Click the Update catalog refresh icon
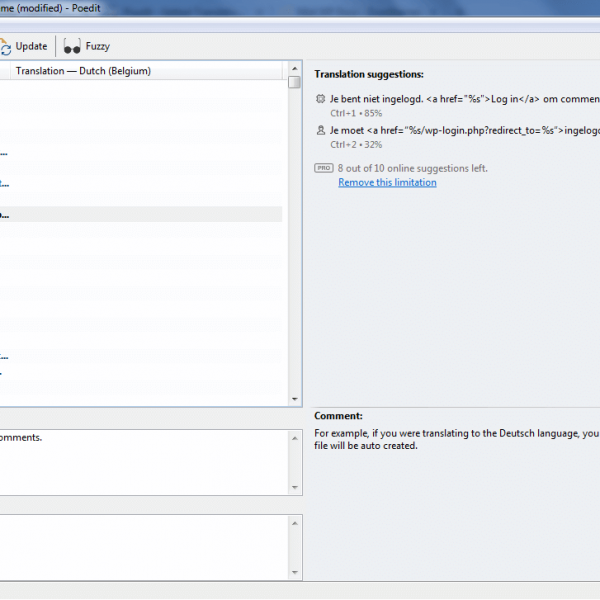The height and width of the screenshot is (600, 600). [5, 46]
